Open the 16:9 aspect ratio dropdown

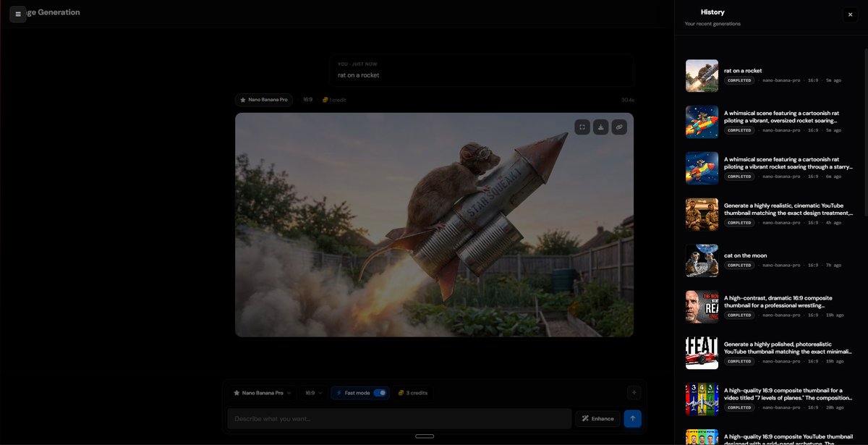pos(313,393)
